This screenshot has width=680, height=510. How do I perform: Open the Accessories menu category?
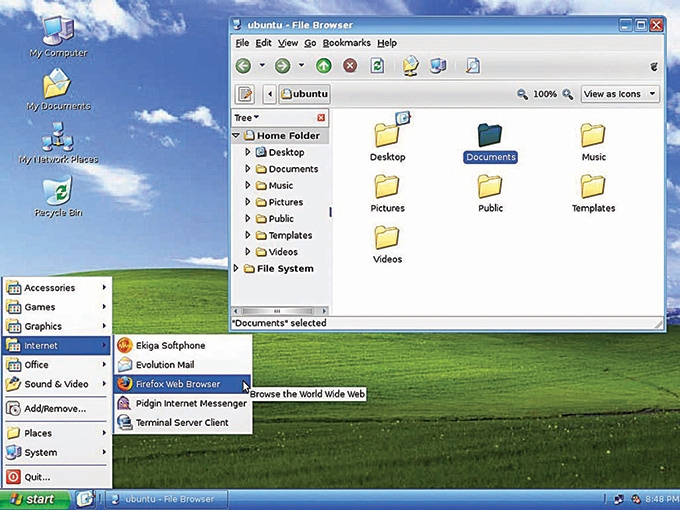[x=56, y=288]
